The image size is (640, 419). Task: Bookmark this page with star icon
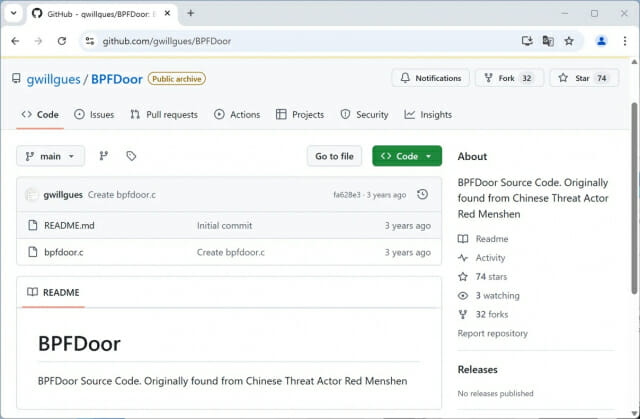point(569,41)
